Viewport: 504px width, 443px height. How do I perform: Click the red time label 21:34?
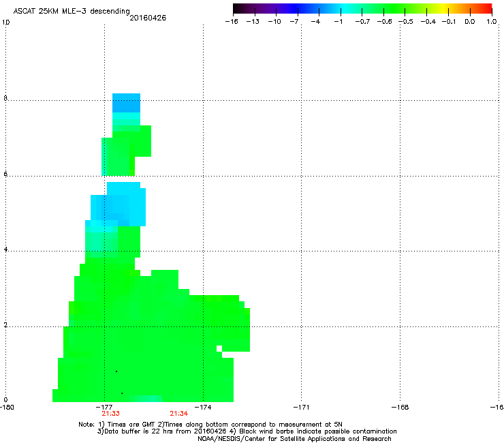point(178,414)
